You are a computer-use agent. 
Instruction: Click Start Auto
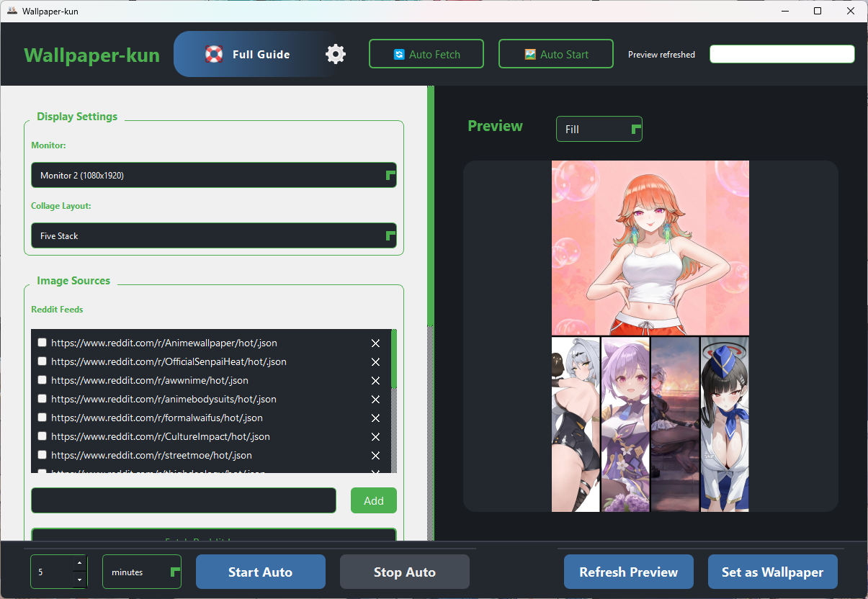261,572
